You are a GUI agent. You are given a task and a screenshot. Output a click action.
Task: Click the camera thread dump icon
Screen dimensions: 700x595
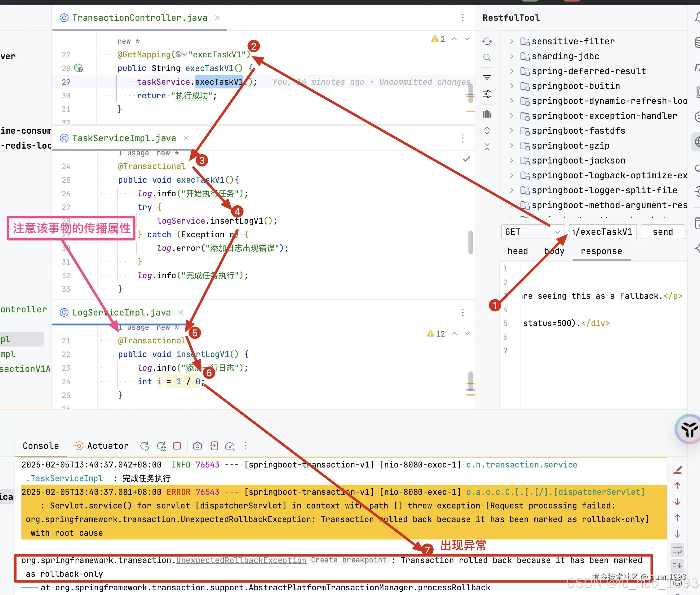coord(197,446)
